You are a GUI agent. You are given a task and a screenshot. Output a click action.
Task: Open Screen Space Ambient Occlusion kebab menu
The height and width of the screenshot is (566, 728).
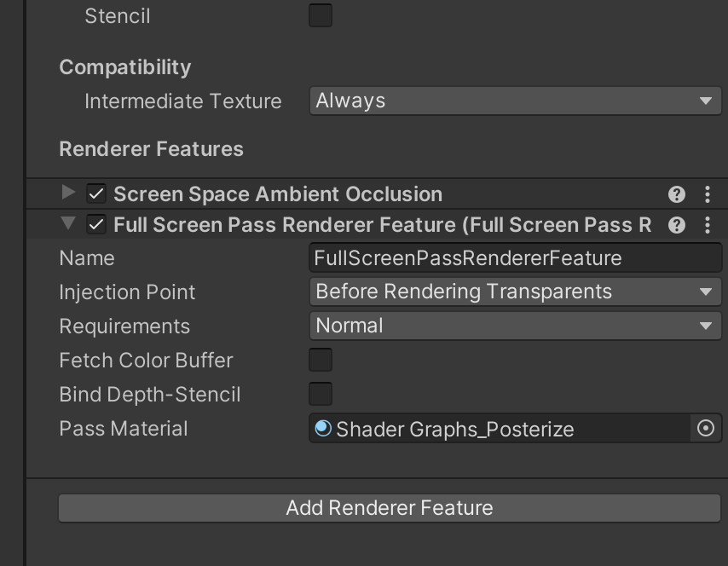[708, 194]
